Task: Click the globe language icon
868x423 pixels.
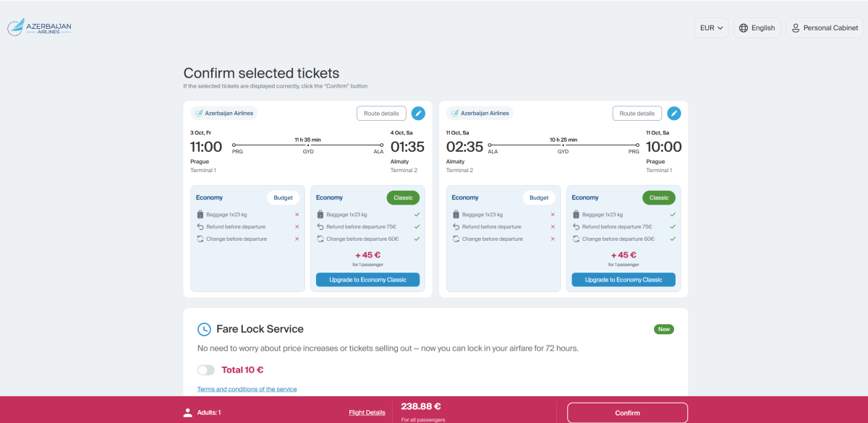Action: tap(743, 28)
